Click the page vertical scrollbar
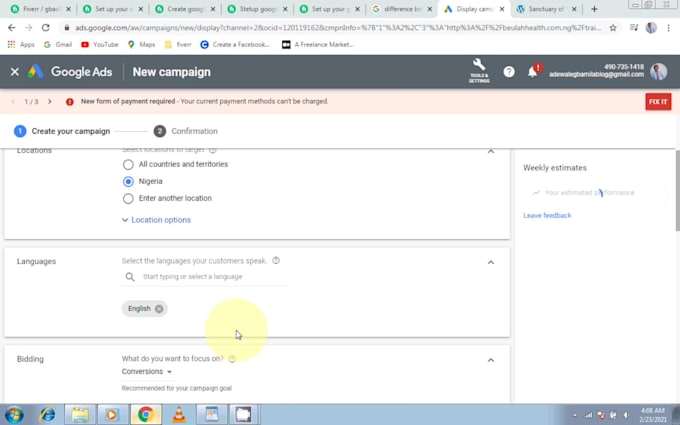 677,191
